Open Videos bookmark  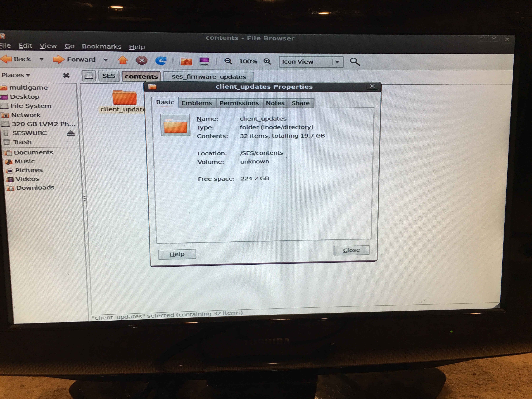click(x=23, y=179)
